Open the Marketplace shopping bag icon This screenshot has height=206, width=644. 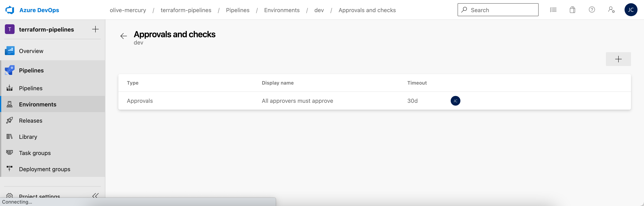572,10
